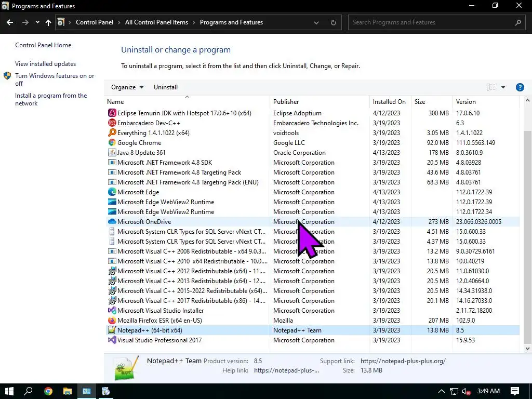Viewport: 532px width, 399px height.
Task: Open the Windows Start menu
Action: (9, 391)
